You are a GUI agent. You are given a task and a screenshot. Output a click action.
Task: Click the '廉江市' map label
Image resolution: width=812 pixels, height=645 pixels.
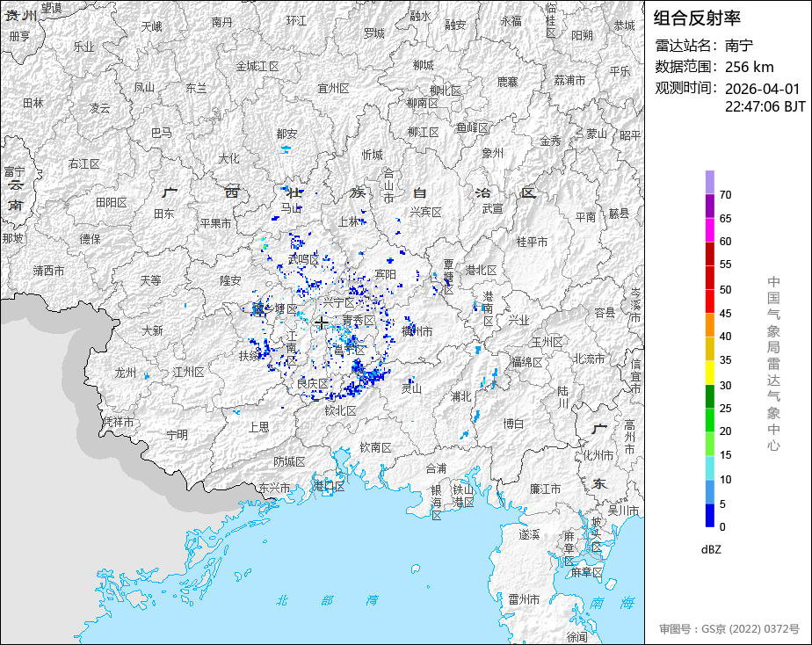click(x=545, y=489)
